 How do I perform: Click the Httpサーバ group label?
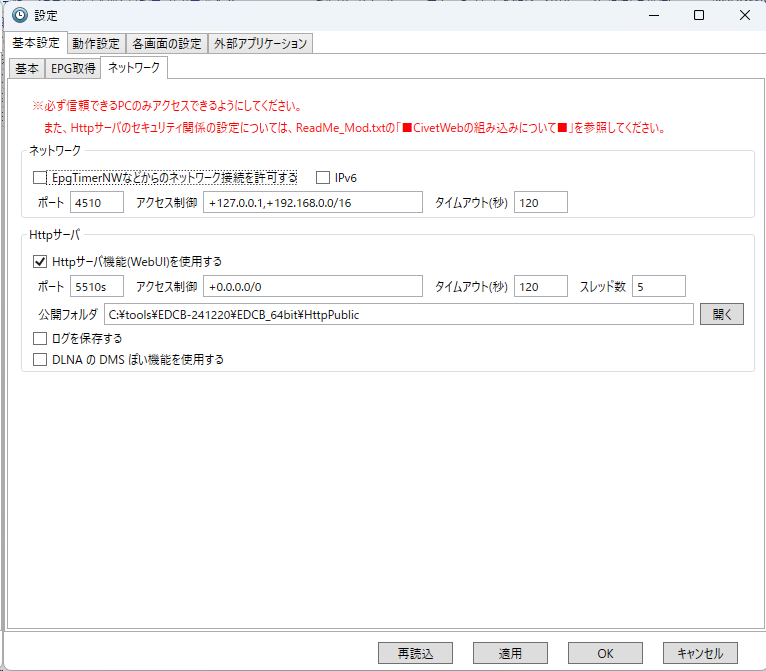[x=54, y=235]
